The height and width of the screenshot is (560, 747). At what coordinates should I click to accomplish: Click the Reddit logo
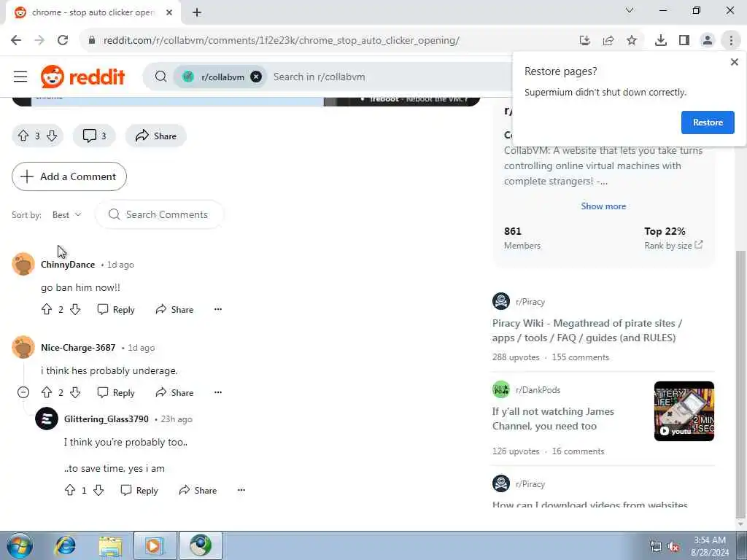coord(83,77)
